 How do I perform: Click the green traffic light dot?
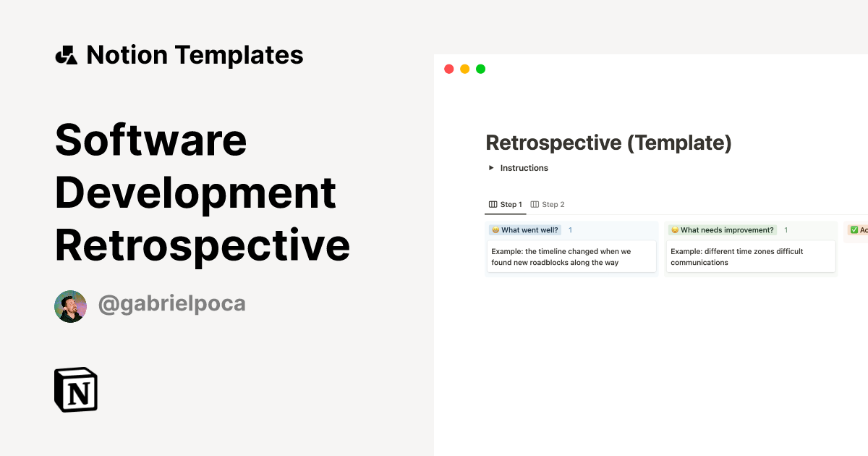tap(480, 68)
